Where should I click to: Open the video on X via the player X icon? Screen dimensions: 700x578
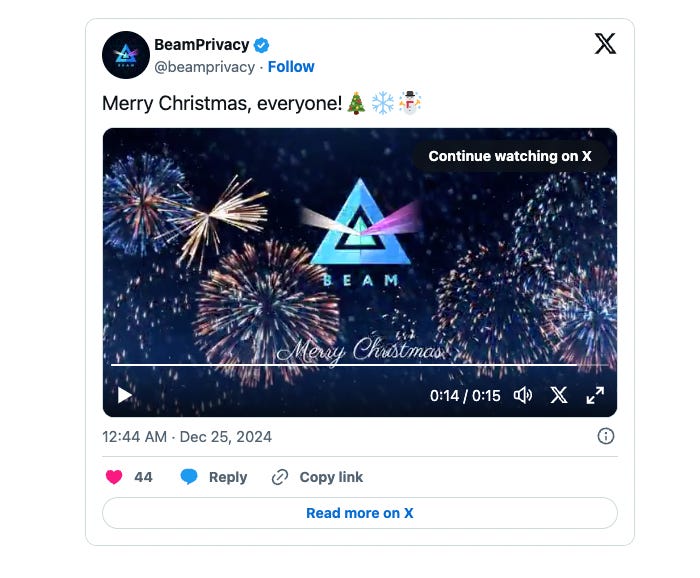[559, 395]
